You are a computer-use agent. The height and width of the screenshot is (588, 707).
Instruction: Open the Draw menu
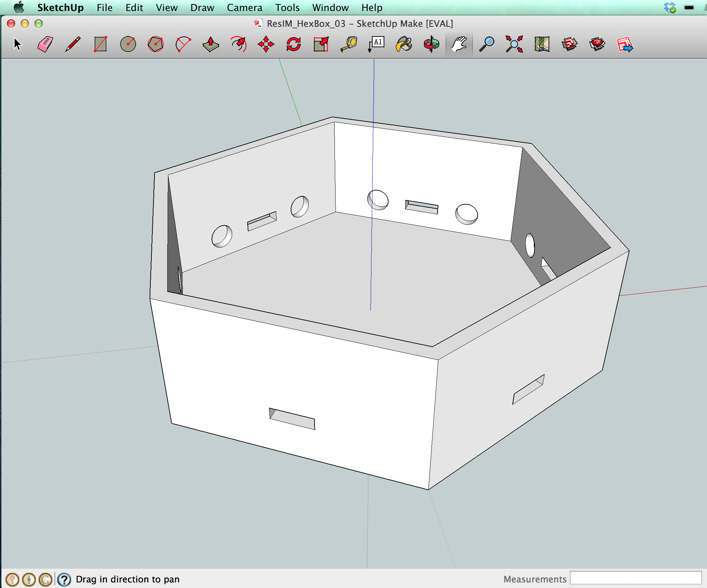point(202,8)
